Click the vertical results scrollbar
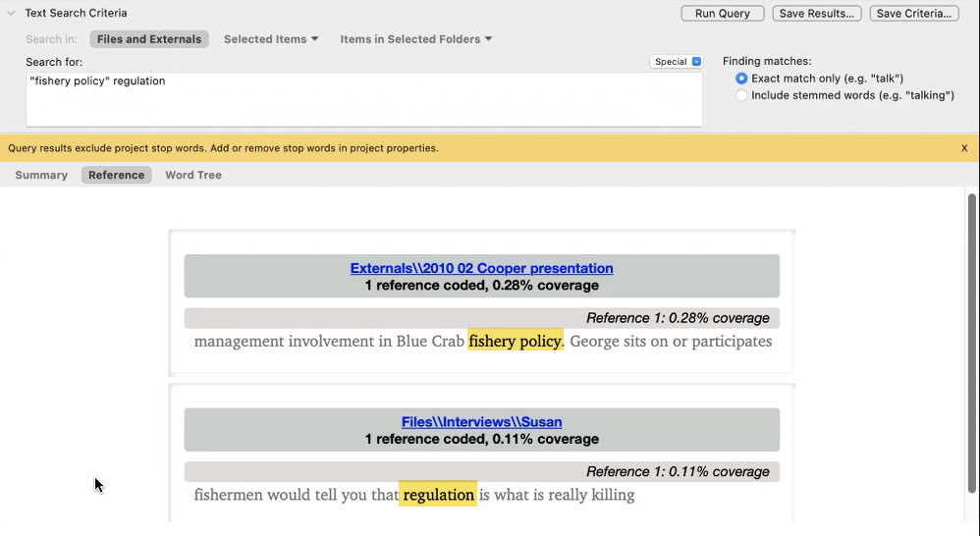Screen dimensions: 980x536 point(972,344)
